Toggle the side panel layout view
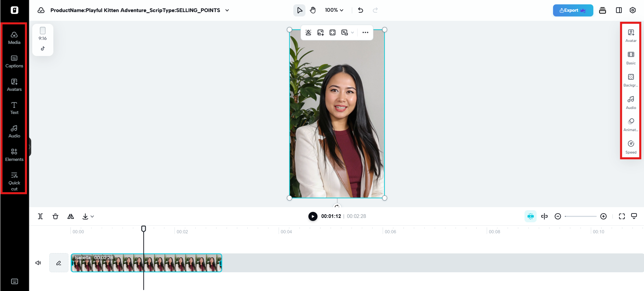Screen dimensions: 644x291 click(619, 10)
